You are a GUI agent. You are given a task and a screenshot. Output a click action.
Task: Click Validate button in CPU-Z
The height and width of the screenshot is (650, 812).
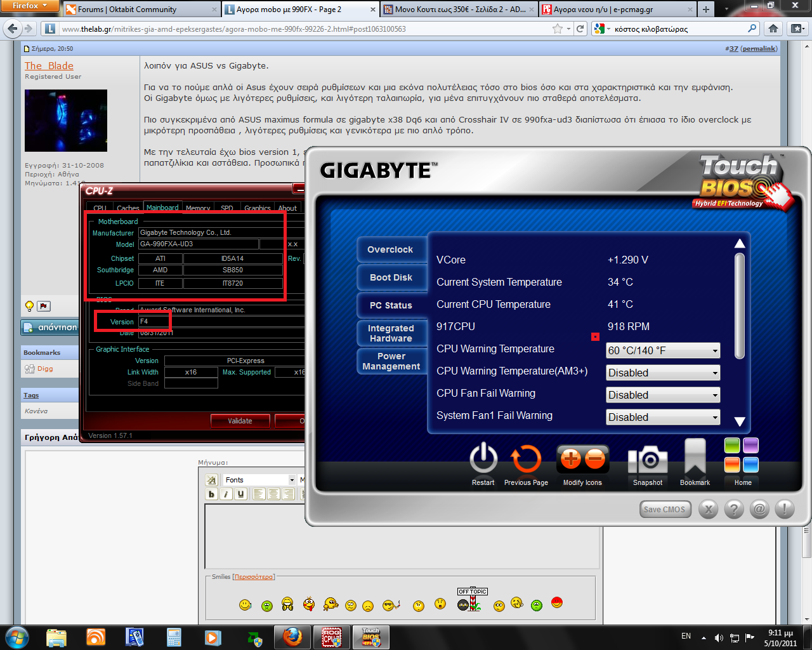point(240,421)
